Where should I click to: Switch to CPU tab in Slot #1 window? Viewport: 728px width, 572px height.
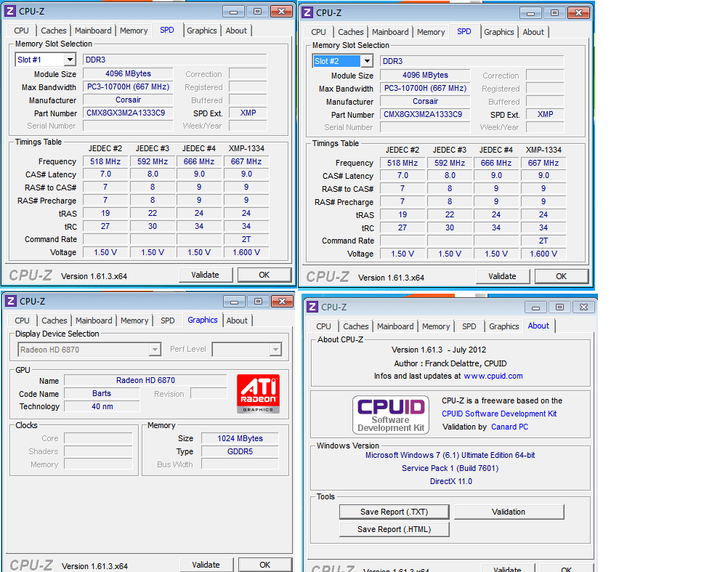[21, 31]
